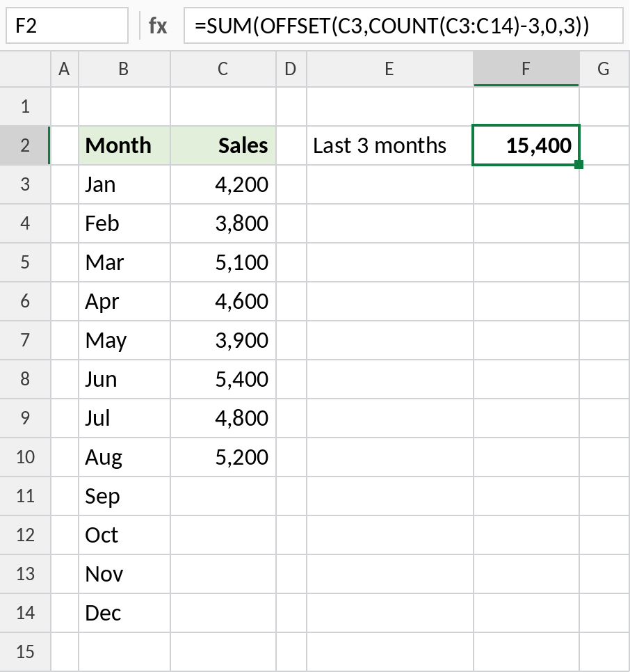Select row 4 header
The width and height of the screenshot is (630, 672).
[x=25, y=223]
